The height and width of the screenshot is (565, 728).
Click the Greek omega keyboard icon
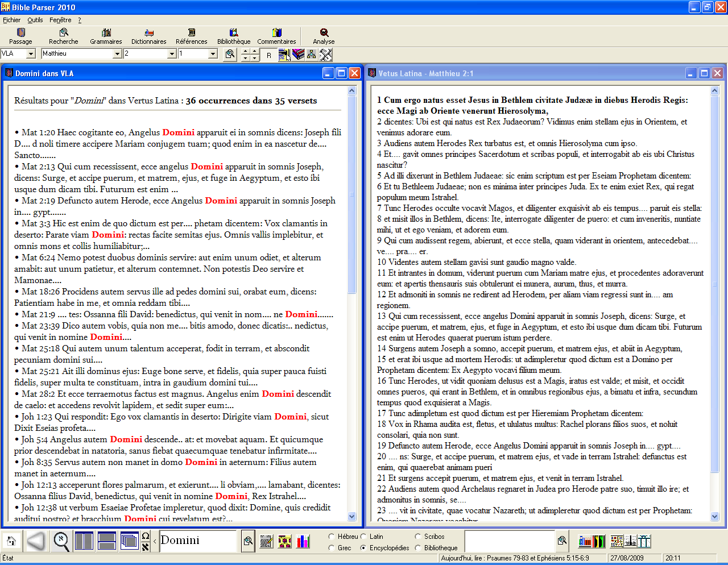(146, 535)
